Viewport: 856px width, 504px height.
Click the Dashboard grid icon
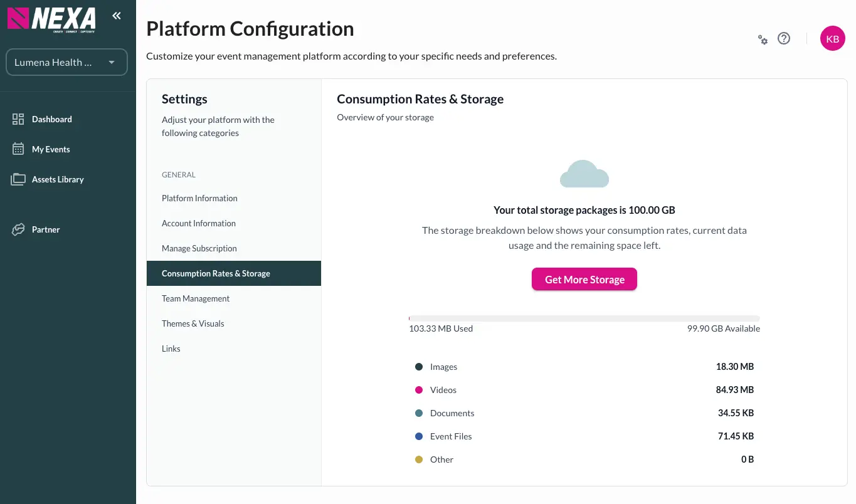pyautogui.click(x=18, y=119)
